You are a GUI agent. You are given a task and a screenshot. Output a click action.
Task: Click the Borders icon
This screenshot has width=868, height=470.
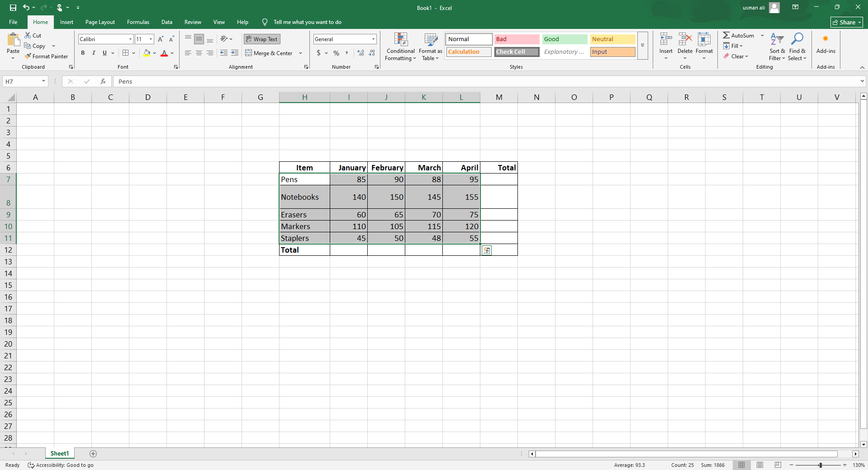pyautogui.click(x=126, y=53)
